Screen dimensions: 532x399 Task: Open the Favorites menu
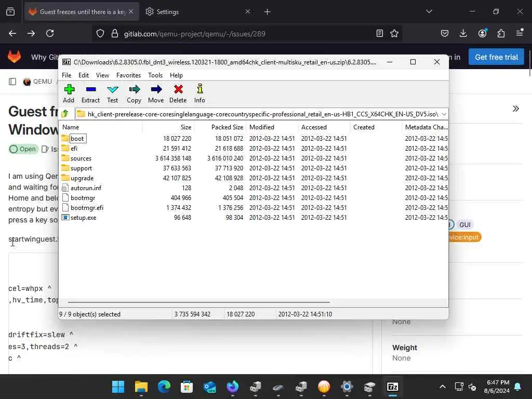point(129,75)
